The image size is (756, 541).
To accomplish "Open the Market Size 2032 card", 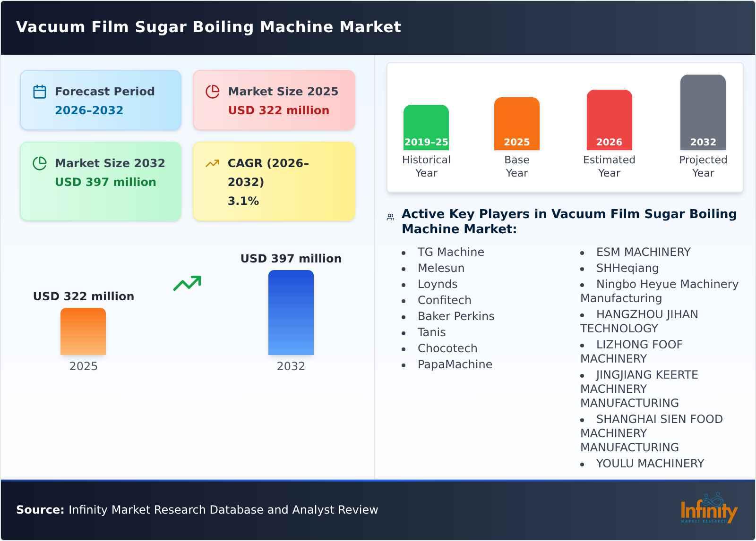I will coord(101,181).
